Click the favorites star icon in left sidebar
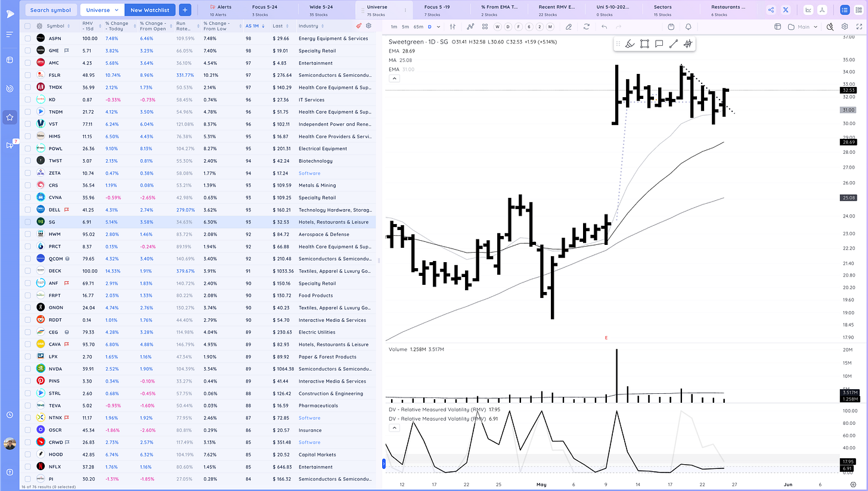The width and height of the screenshot is (868, 491). point(10,117)
